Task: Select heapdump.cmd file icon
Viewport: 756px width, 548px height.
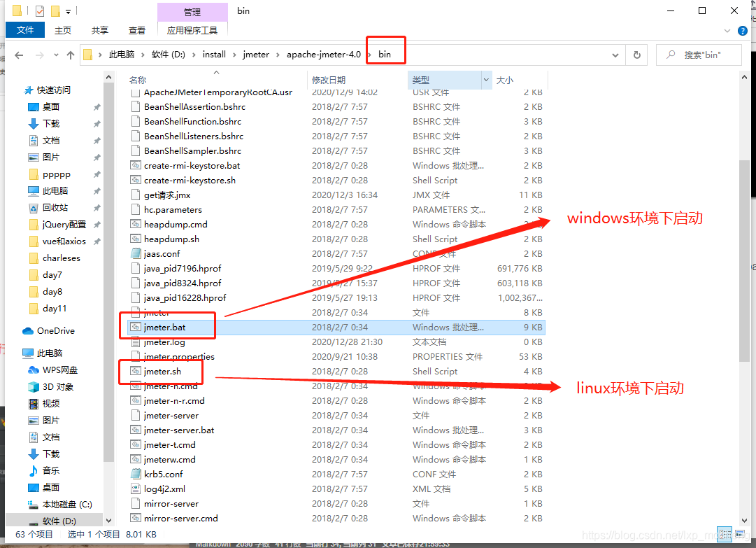Action: coord(136,225)
